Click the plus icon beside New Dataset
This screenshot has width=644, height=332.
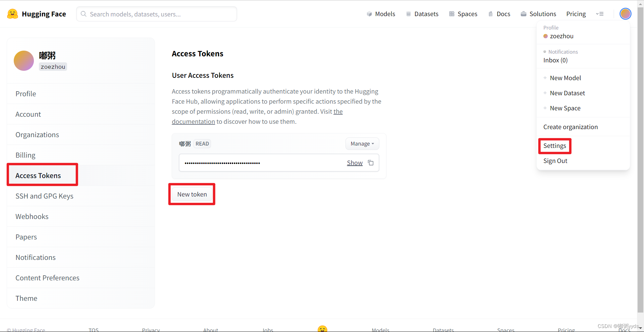pyautogui.click(x=545, y=93)
